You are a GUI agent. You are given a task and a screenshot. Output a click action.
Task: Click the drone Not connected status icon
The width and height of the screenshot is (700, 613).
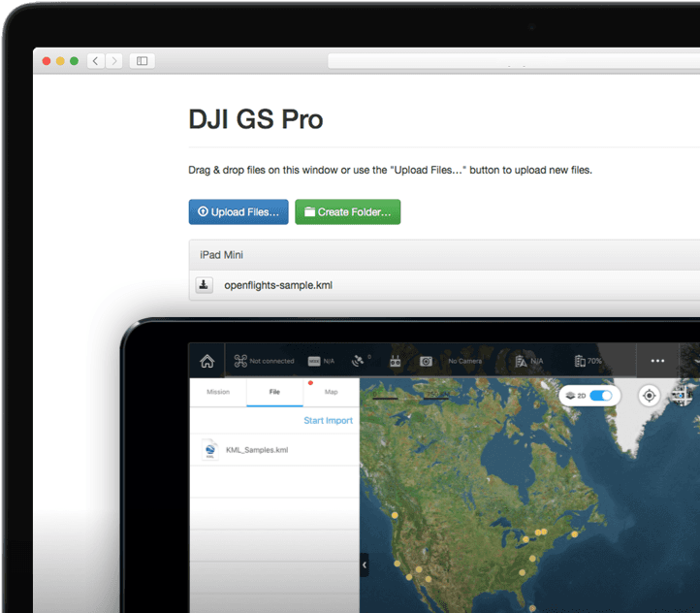(240, 361)
